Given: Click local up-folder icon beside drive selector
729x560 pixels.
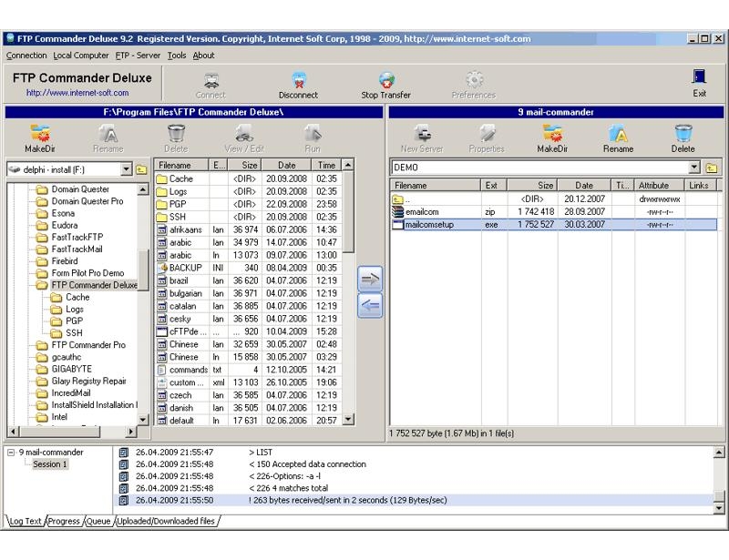Looking at the screenshot, I should [x=142, y=169].
